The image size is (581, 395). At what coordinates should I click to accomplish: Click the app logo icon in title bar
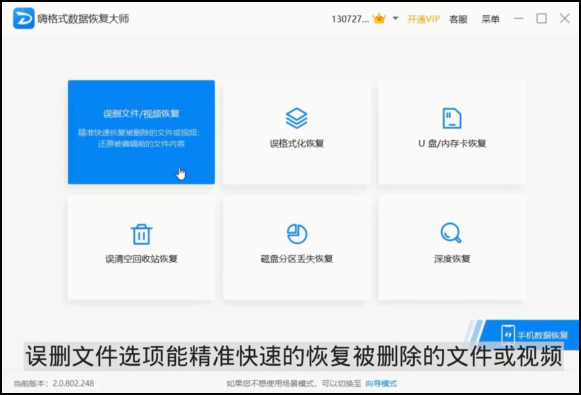pyautogui.click(x=24, y=18)
